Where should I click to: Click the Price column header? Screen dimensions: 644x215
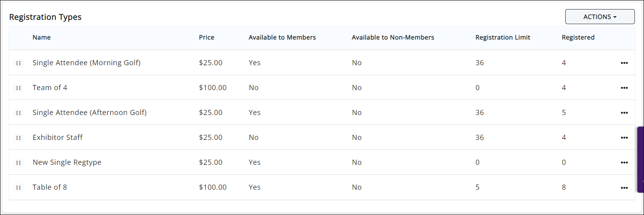click(206, 38)
